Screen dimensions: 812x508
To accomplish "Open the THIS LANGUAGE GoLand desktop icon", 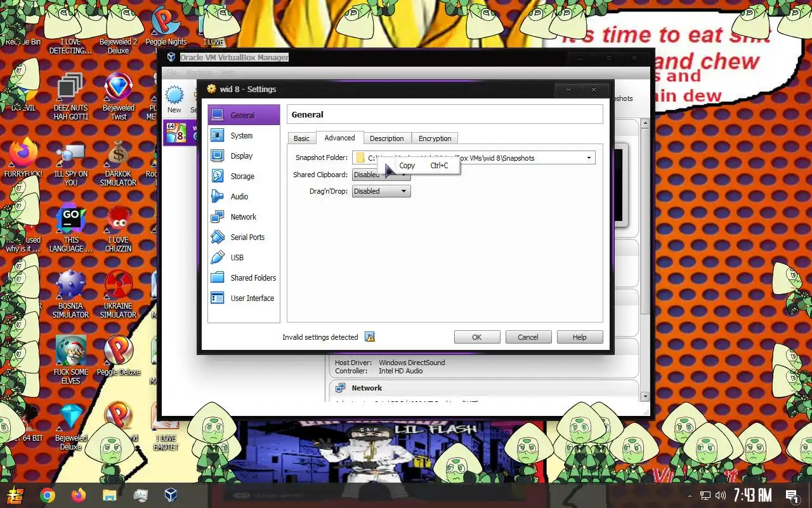I will coord(70,229).
